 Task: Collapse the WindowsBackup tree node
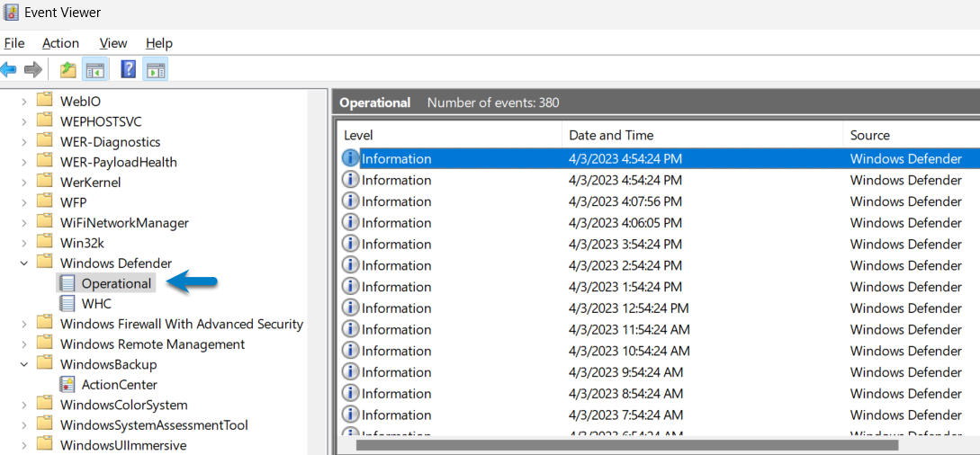[24, 364]
